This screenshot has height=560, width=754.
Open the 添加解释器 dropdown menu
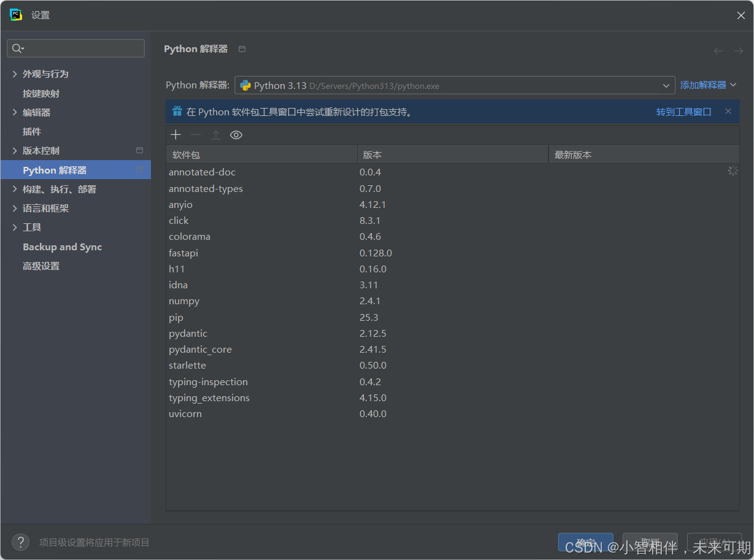pyautogui.click(x=708, y=85)
